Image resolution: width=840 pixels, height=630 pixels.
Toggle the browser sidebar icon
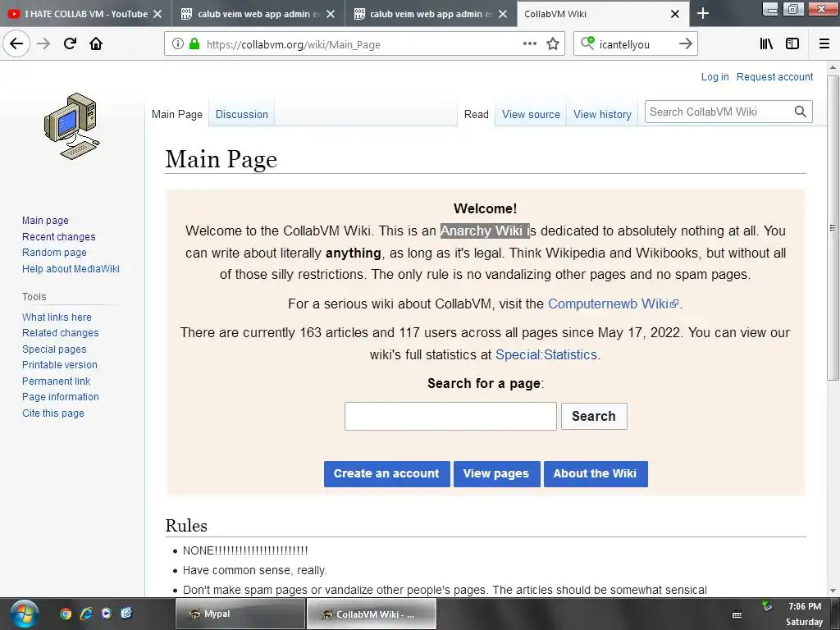[792, 43]
